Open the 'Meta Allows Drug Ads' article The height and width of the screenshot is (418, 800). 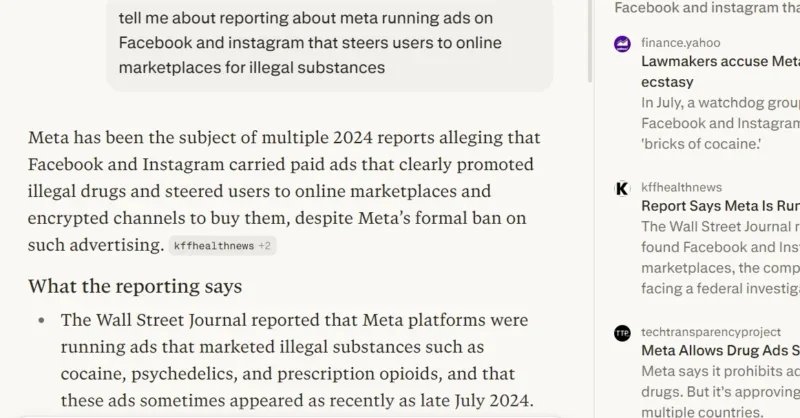click(x=720, y=351)
